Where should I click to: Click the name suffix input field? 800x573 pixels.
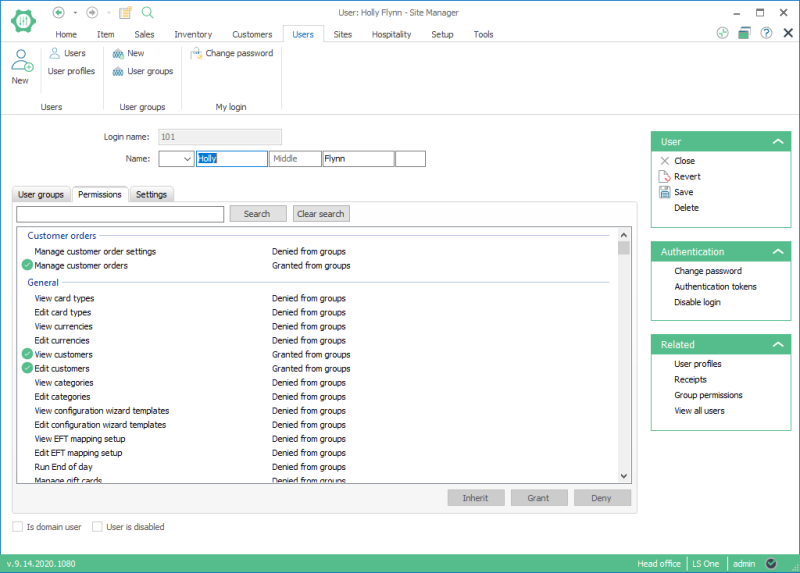pos(410,159)
